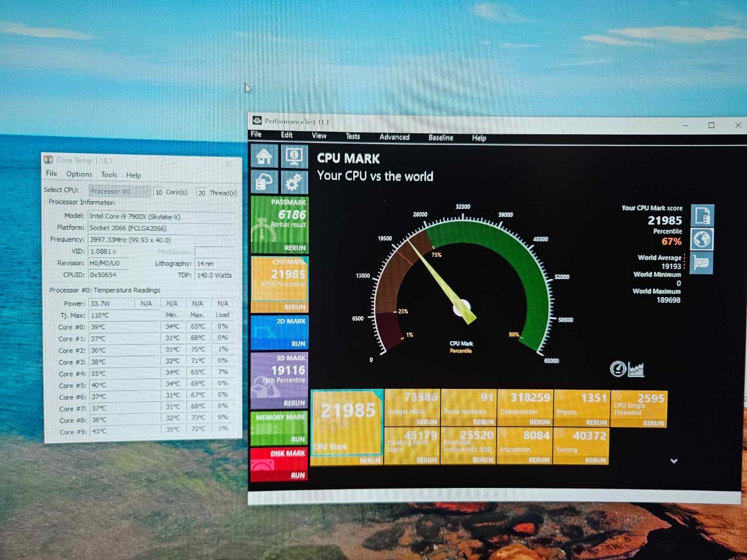This screenshot has width=747, height=560.
Task: Open the baseline upload icon below home
Action: [264, 182]
